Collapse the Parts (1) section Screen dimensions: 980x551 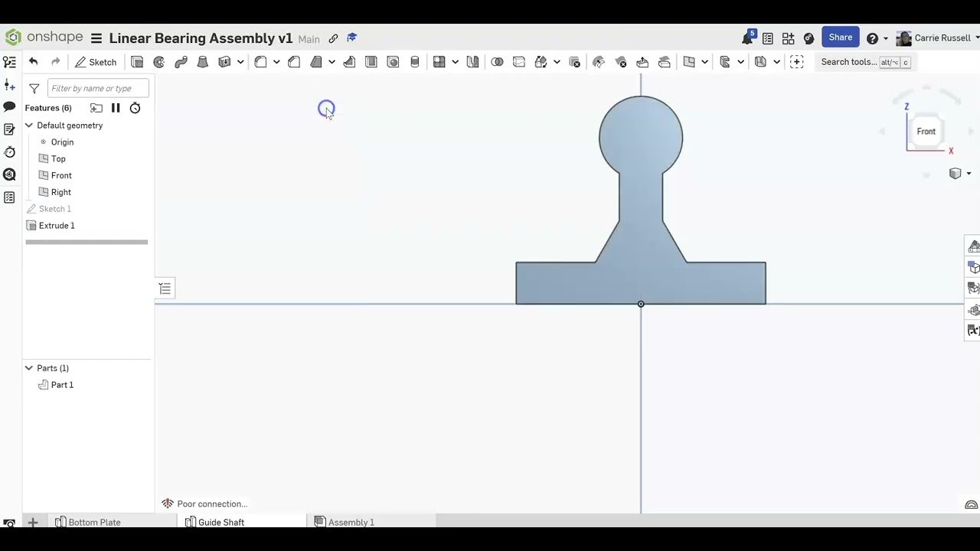(x=28, y=368)
